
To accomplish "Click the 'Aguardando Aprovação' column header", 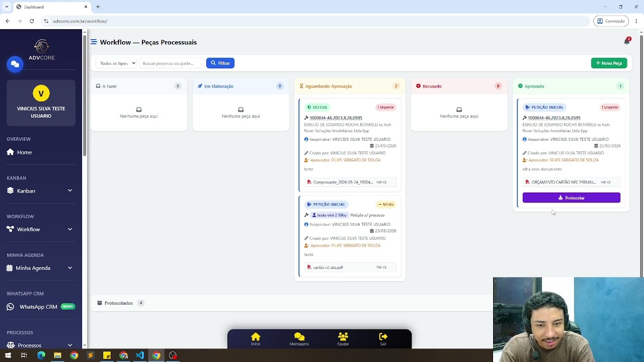I will tap(350, 86).
